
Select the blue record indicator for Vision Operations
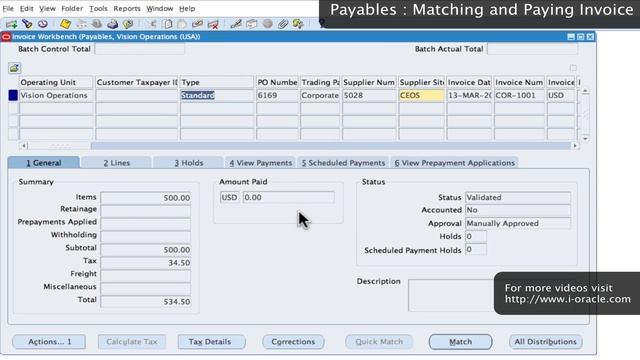pos(13,95)
